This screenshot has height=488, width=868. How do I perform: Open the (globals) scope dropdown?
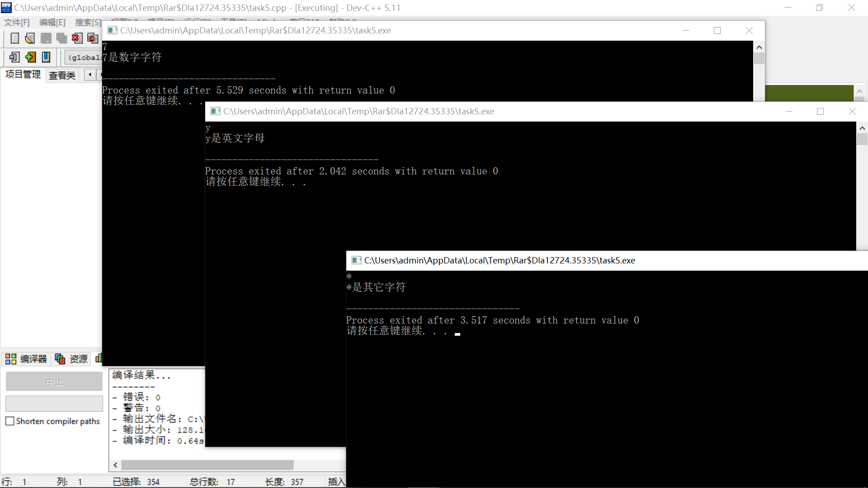pos(84,57)
